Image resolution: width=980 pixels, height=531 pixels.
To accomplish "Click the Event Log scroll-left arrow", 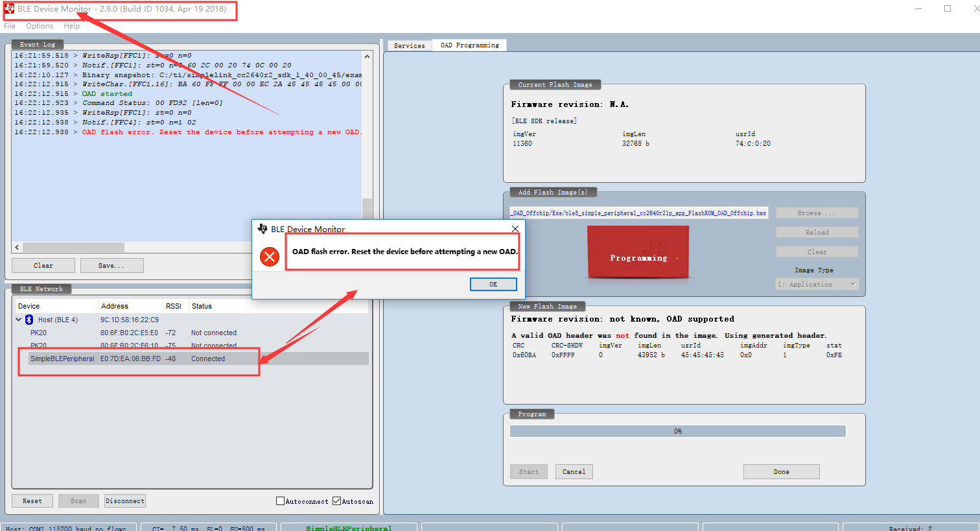I will click(17, 247).
